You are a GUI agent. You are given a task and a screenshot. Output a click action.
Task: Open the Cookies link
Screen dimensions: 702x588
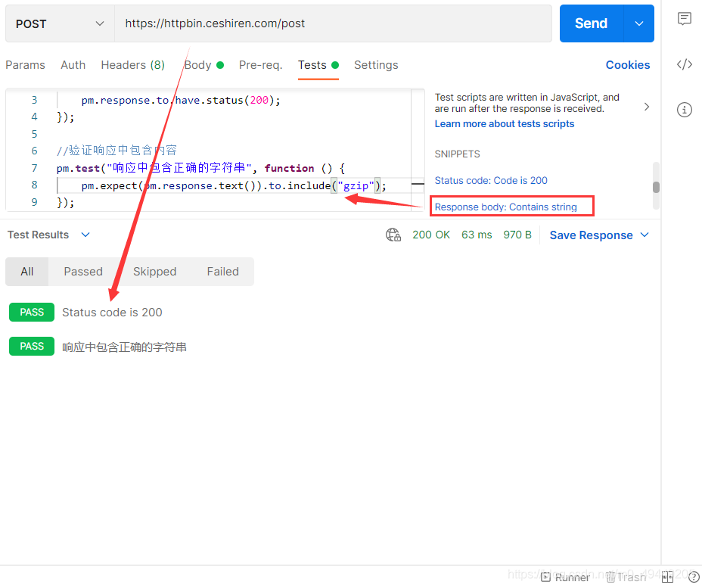[628, 65]
